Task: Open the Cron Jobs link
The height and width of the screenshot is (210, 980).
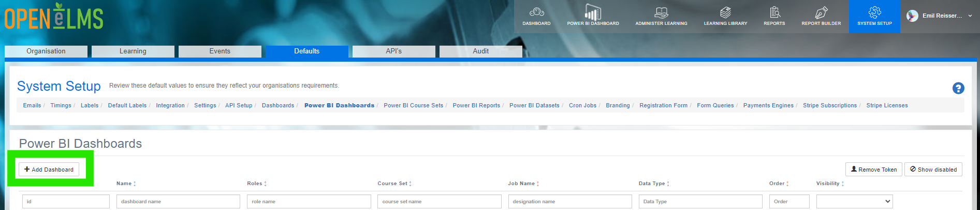Action: (x=583, y=105)
